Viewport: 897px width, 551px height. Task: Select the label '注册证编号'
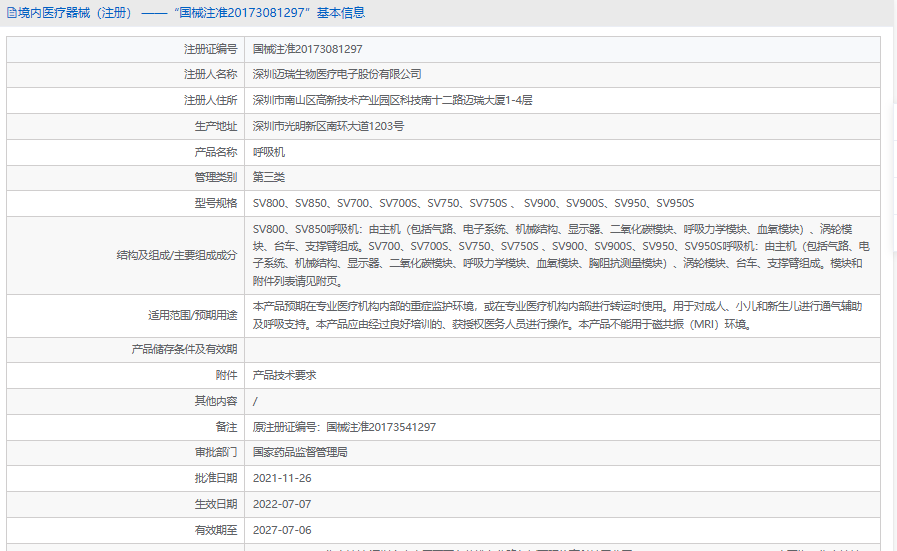coord(211,49)
